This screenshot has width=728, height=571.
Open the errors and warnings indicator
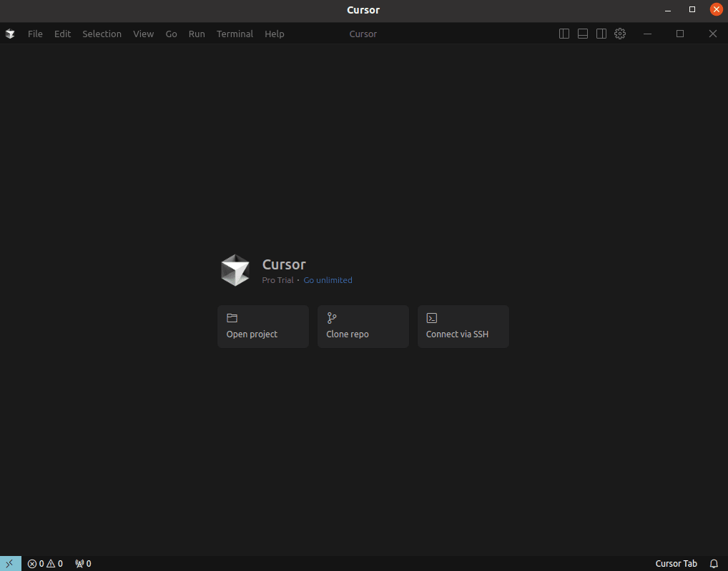(45, 564)
